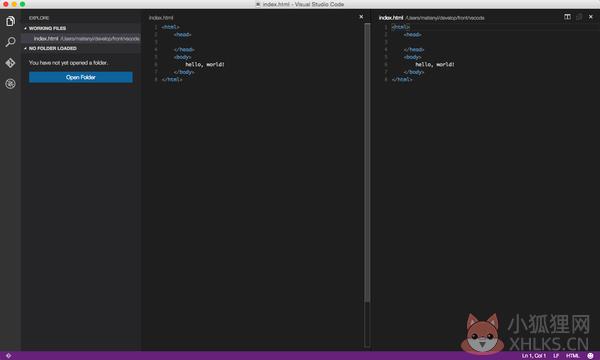Screen dimensions: 600x360
Task: Activate the left editor index.html title
Action: [161, 18]
